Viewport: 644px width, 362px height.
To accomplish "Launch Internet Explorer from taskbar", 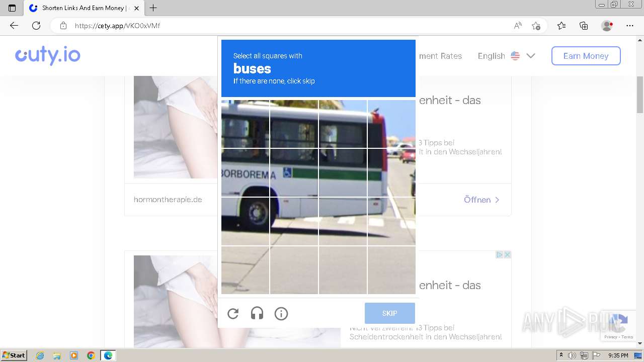I will point(40,355).
